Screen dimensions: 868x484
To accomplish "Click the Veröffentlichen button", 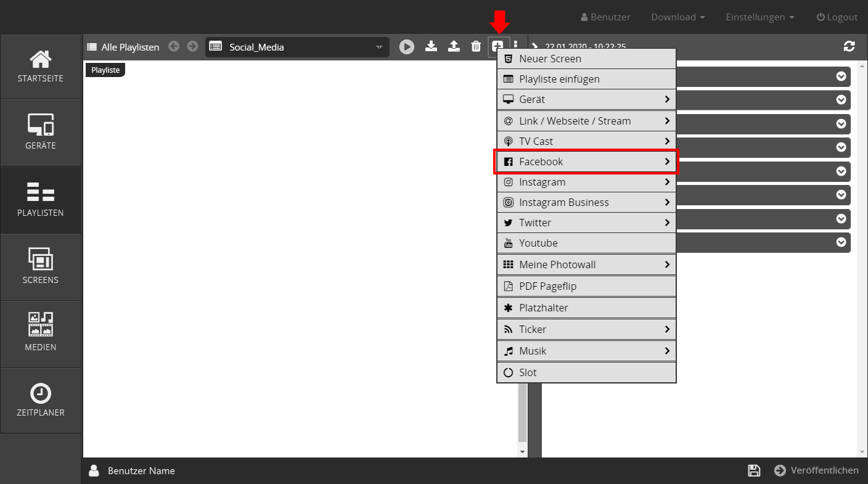I will point(816,470).
